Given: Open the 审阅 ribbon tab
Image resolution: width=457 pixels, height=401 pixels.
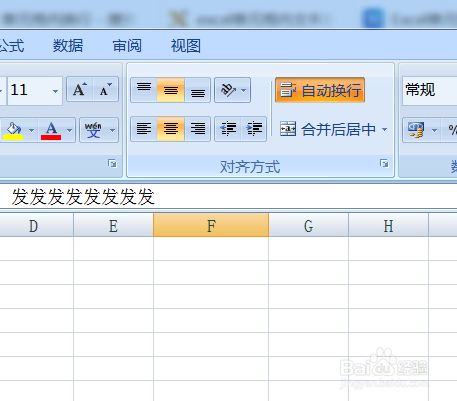Looking at the screenshot, I should (x=127, y=46).
